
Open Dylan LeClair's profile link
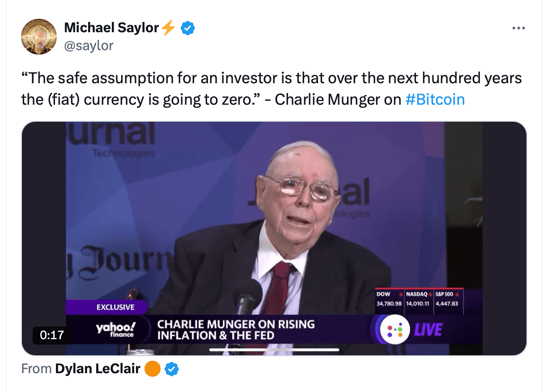[x=98, y=369]
